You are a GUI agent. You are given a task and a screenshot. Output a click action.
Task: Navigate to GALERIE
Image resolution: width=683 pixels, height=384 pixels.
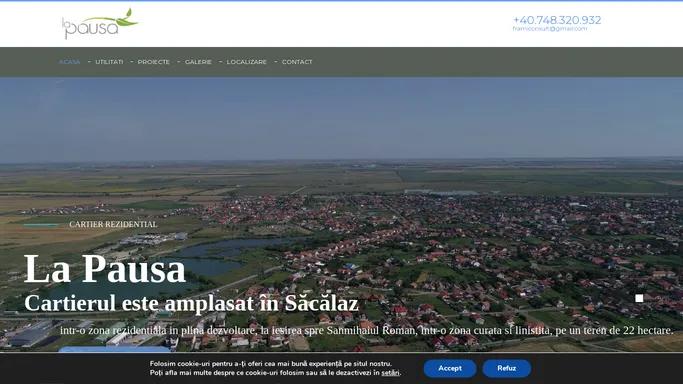click(x=198, y=62)
